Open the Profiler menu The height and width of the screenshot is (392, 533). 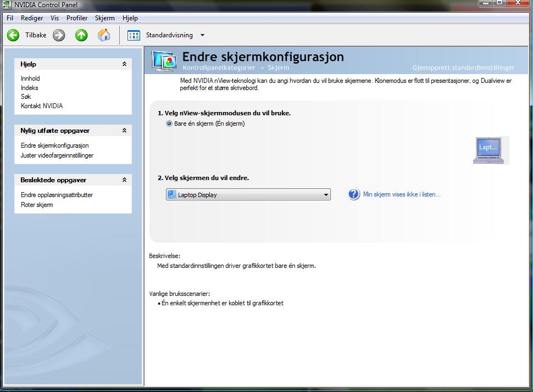pyautogui.click(x=77, y=18)
